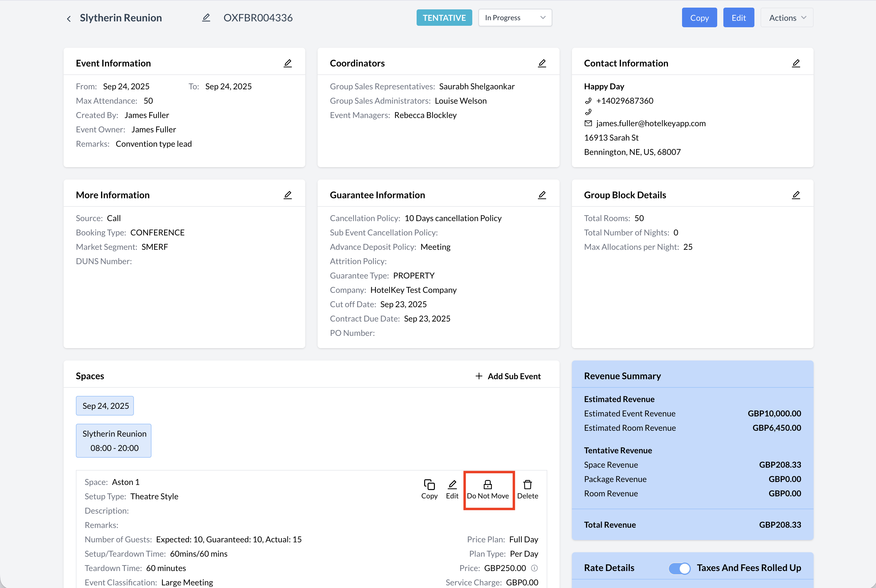Click pencil icon next to event title

[206, 18]
